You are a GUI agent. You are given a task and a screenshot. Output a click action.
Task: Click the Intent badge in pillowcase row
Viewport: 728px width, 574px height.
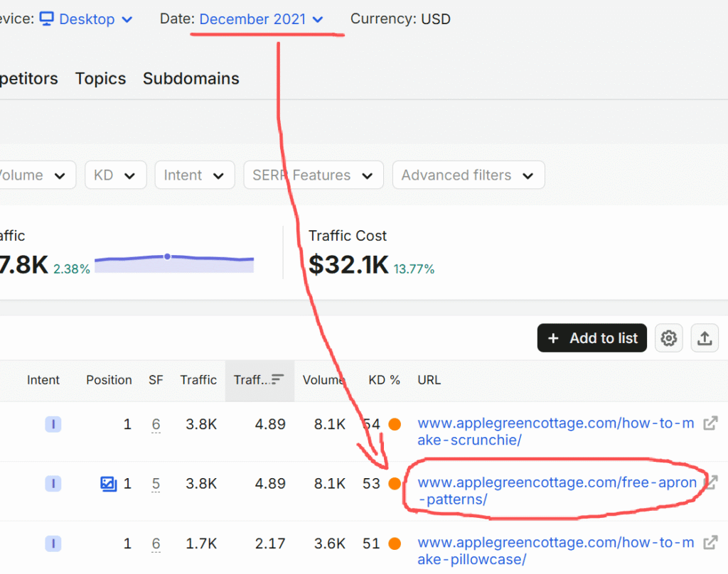tap(53, 543)
